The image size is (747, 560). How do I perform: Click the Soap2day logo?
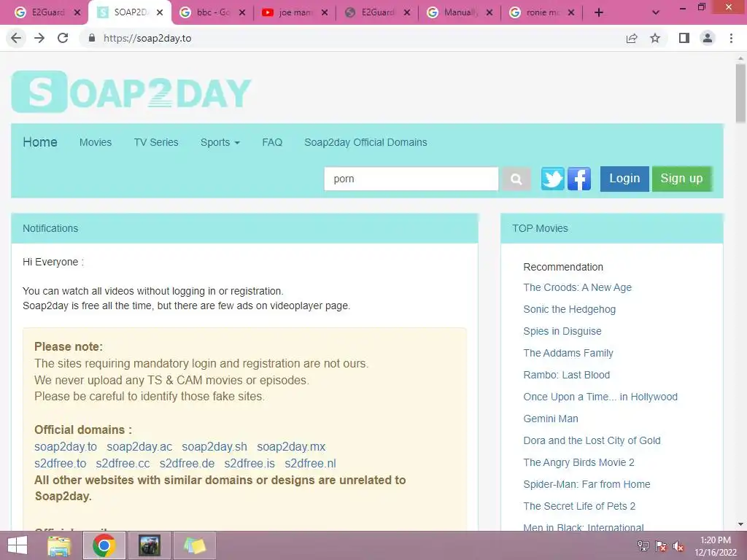[131, 92]
